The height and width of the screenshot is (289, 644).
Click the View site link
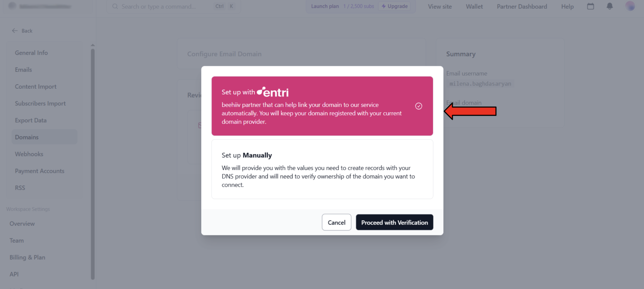440,6
